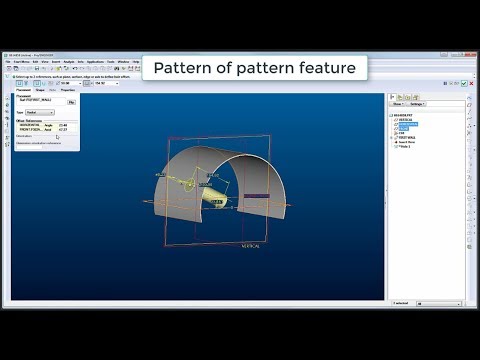Select the Model Tree navigator tab
The width and height of the screenshot is (480, 360).
click(393, 97)
